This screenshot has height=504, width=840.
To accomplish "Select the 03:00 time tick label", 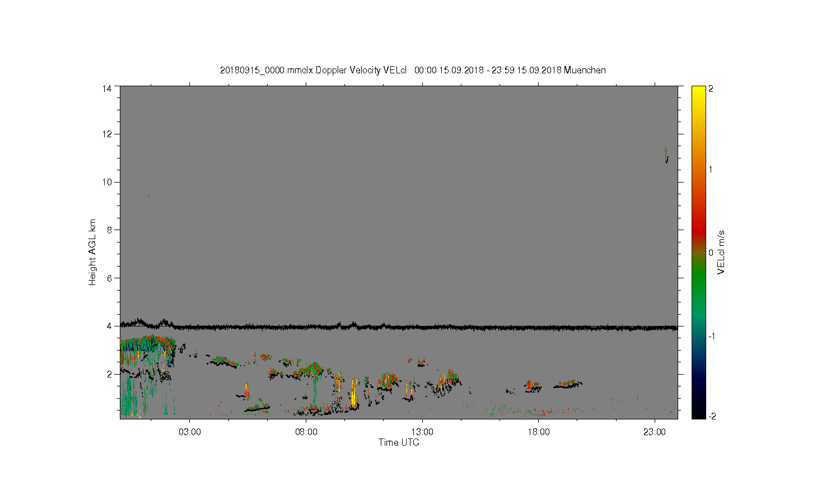I will click(x=190, y=432).
